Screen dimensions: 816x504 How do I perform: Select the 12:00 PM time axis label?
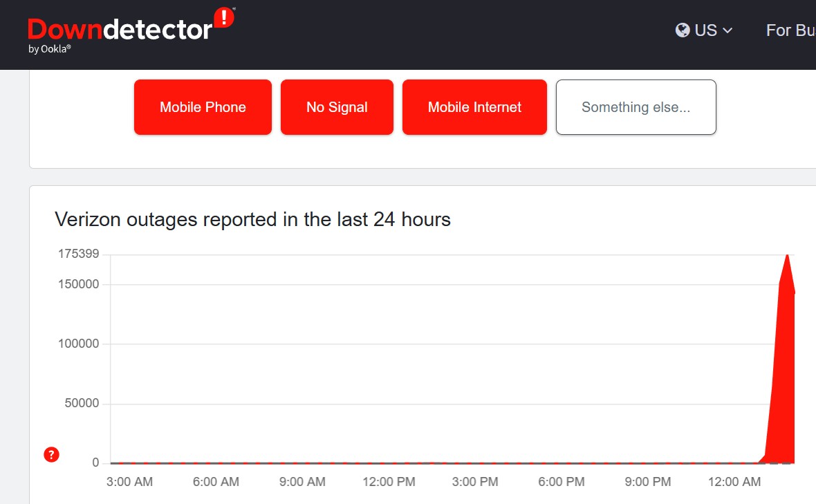(x=389, y=482)
